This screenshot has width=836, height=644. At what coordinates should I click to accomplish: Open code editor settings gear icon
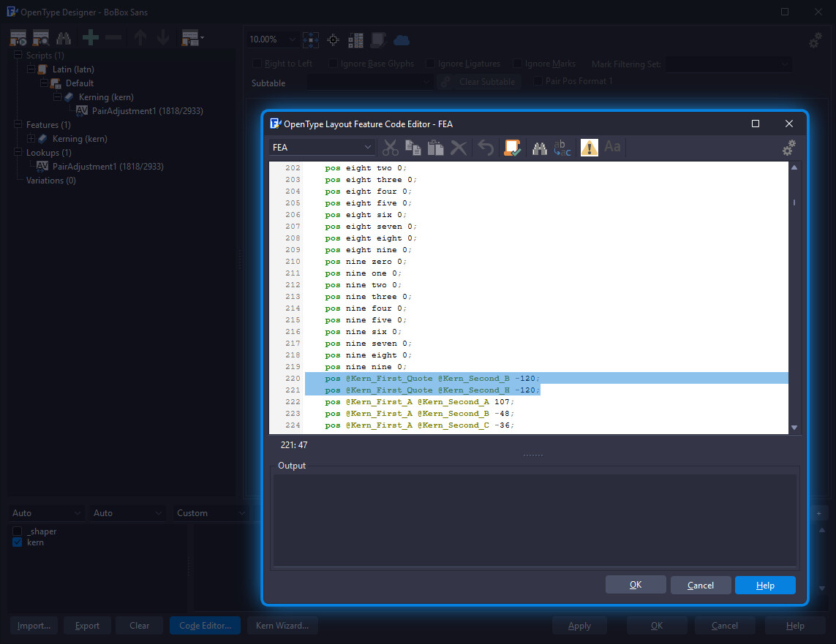pos(788,148)
